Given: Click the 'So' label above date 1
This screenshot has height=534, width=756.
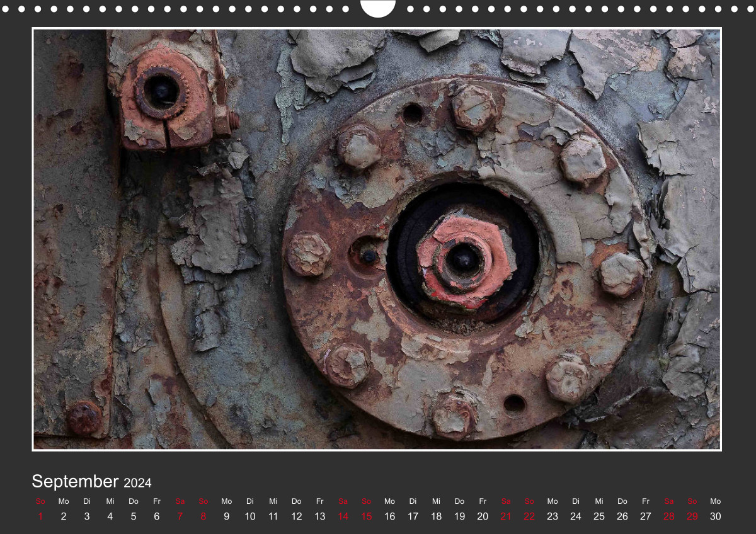Looking at the screenshot, I should (x=40, y=501).
